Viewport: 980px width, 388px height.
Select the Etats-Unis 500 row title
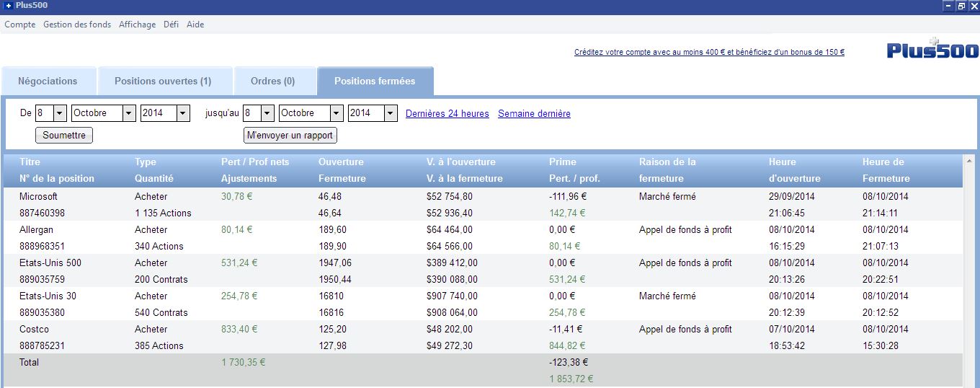[50, 263]
